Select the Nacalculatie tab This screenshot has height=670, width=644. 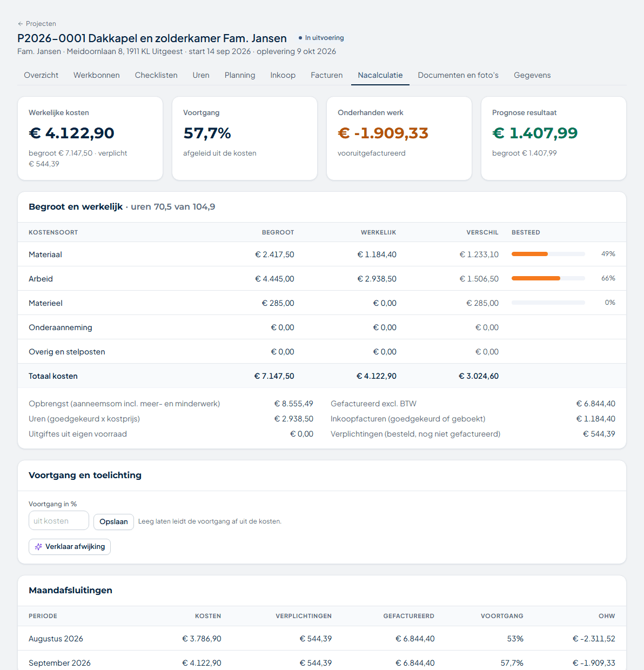point(380,75)
